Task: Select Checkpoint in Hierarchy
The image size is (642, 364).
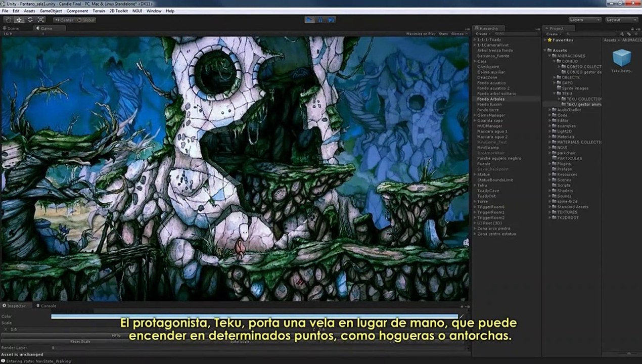Action: (x=488, y=67)
